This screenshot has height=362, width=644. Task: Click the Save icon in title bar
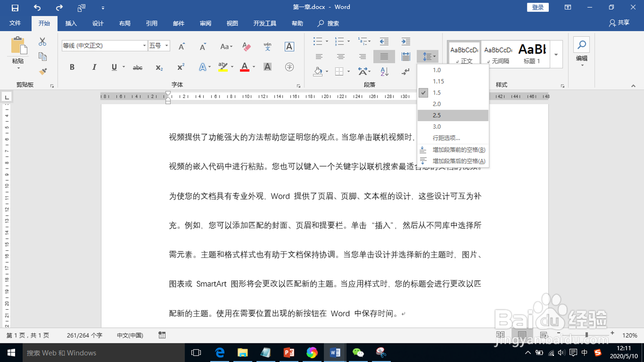15,8
